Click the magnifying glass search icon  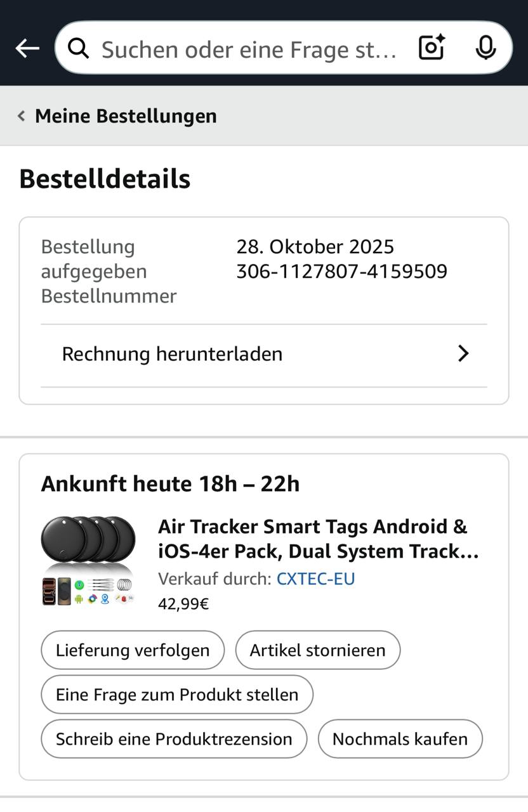pyautogui.click(x=78, y=48)
